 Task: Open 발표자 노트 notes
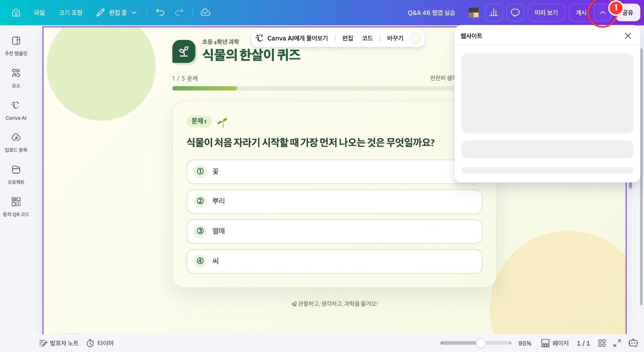[59, 343]
